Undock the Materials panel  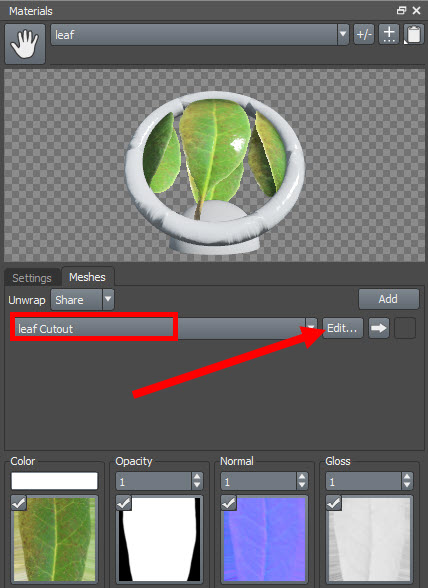[401, 10]
